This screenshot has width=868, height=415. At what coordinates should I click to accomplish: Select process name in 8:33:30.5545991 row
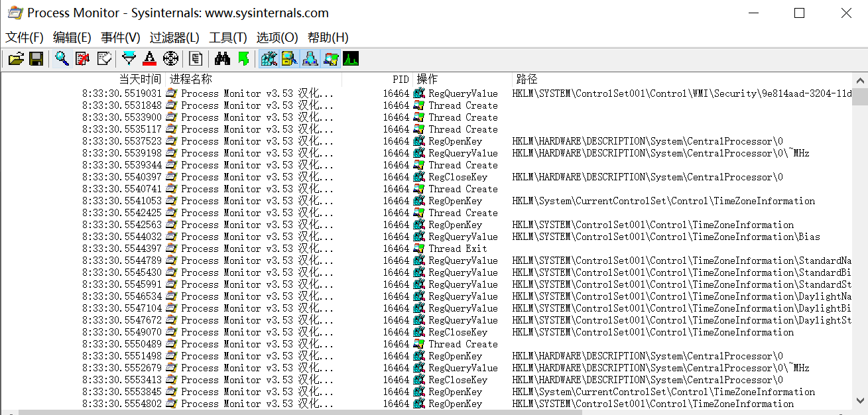[257, 284]
